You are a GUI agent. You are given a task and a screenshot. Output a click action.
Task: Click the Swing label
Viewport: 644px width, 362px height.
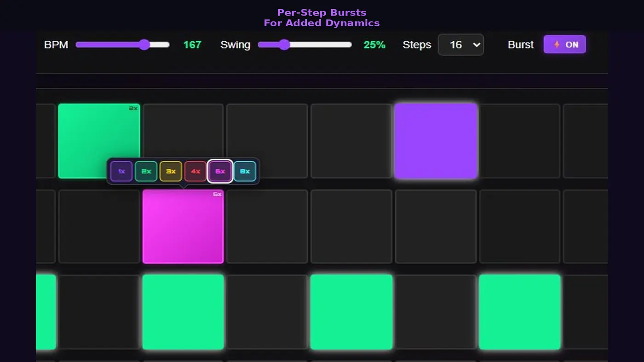coord(235,45)
